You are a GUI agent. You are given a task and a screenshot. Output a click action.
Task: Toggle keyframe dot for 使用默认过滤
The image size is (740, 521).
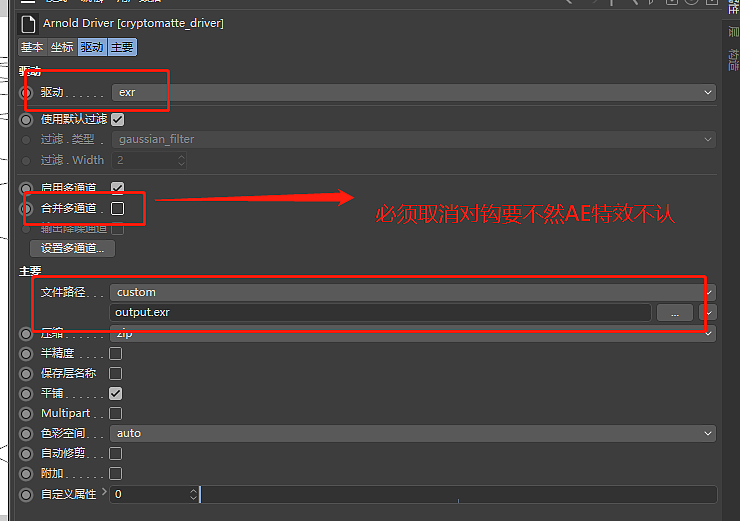[26, 119]
